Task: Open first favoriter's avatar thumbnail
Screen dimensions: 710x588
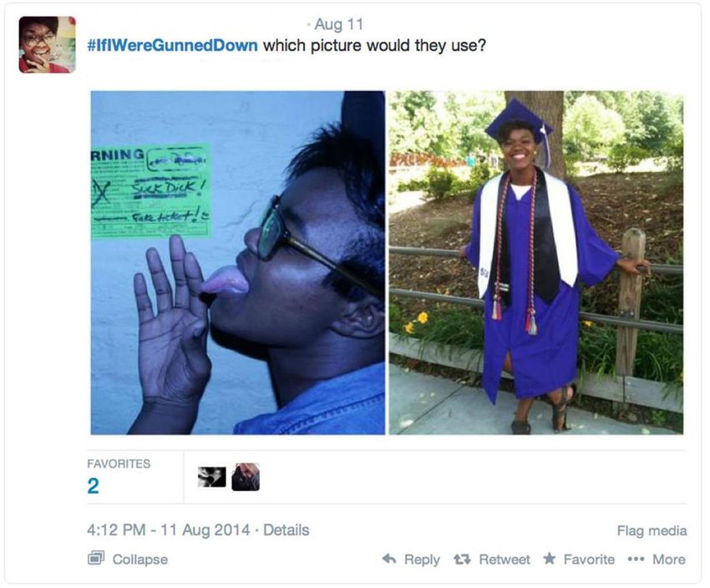Action: click(212, 477)
